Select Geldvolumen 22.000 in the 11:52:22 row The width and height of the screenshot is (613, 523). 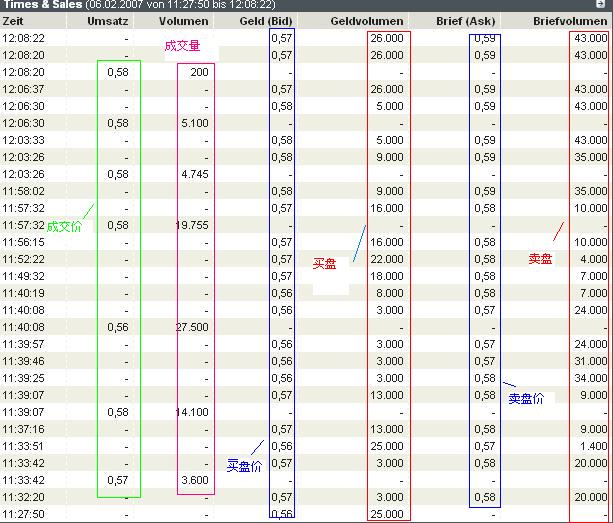tap(387, 259)
